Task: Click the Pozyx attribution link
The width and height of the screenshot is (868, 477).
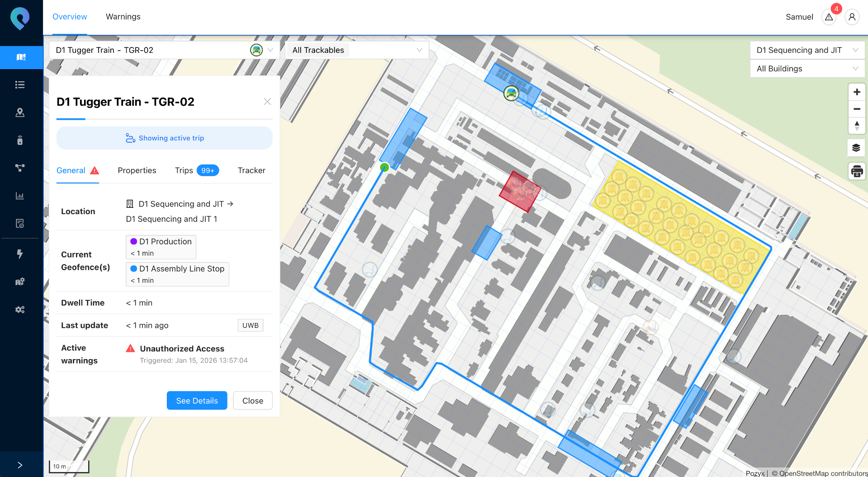Action: point(755,473)
